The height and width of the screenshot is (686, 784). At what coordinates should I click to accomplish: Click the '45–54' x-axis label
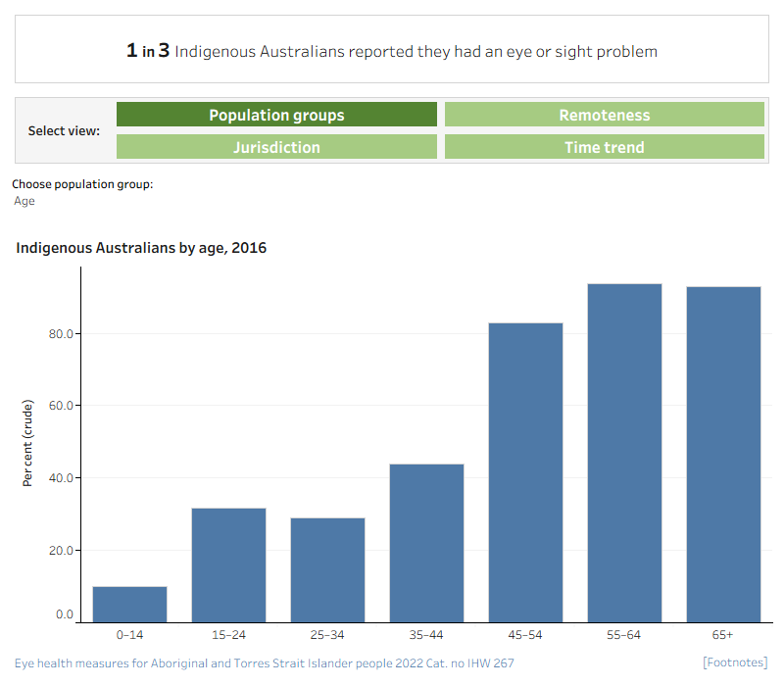pyautogui.click(x=525, y=635)
